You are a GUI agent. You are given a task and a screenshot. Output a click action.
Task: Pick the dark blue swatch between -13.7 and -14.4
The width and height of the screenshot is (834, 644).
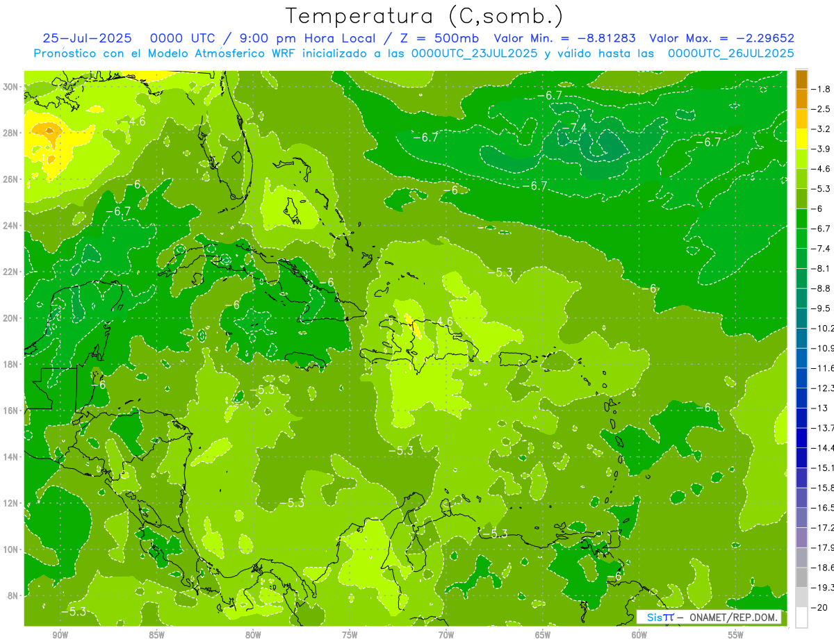[x=802, y=438]
